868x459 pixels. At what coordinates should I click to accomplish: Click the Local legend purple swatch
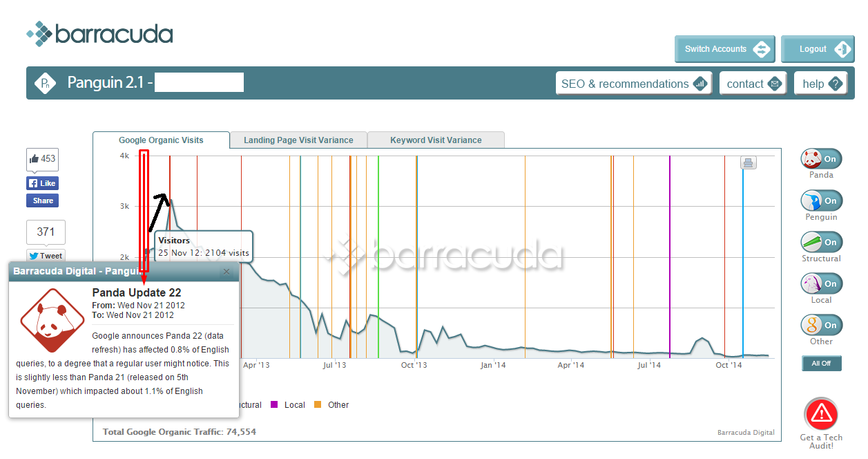pyautogui.click(x=274, y=404)
